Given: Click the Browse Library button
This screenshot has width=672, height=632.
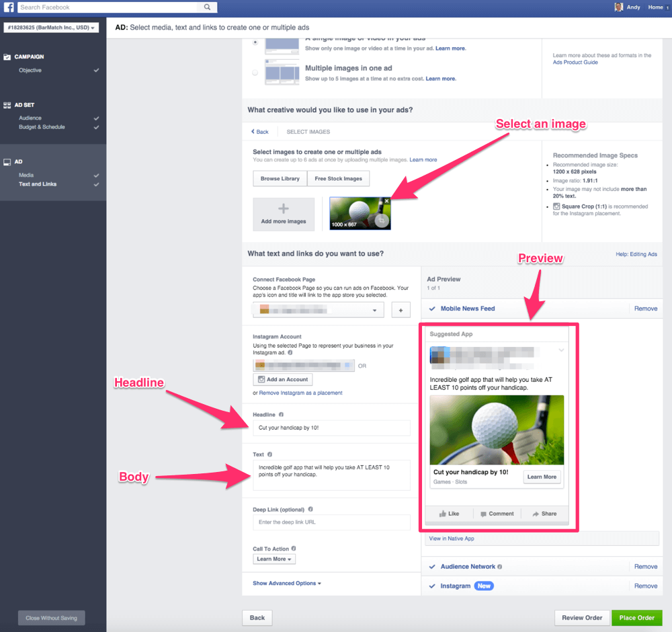Looking at the screenshot, I should [x=280, y=179].
